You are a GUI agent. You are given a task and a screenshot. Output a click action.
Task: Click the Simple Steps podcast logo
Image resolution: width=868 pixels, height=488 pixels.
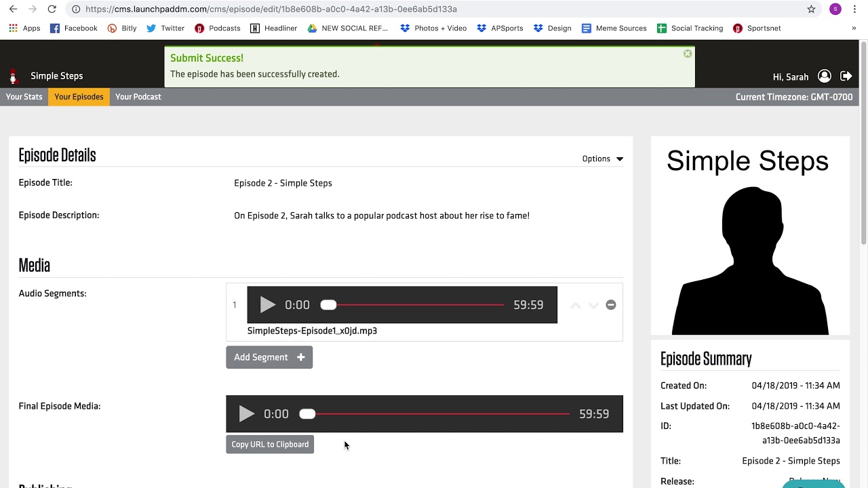click(13, 77)
